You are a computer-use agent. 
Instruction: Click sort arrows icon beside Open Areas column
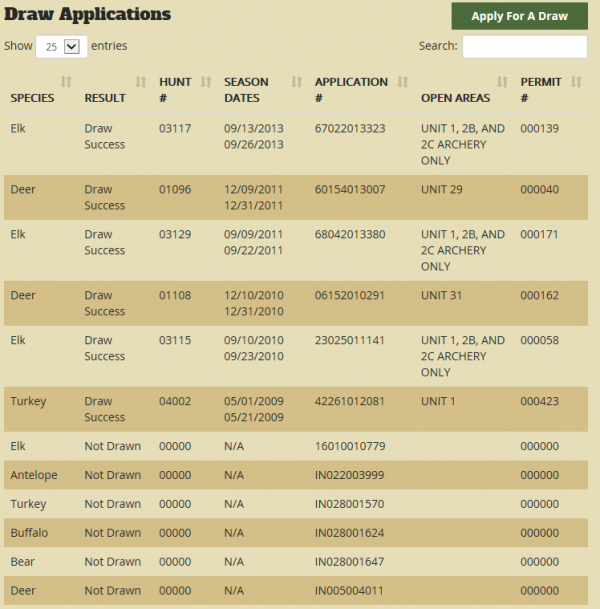(x=503, y=81)
